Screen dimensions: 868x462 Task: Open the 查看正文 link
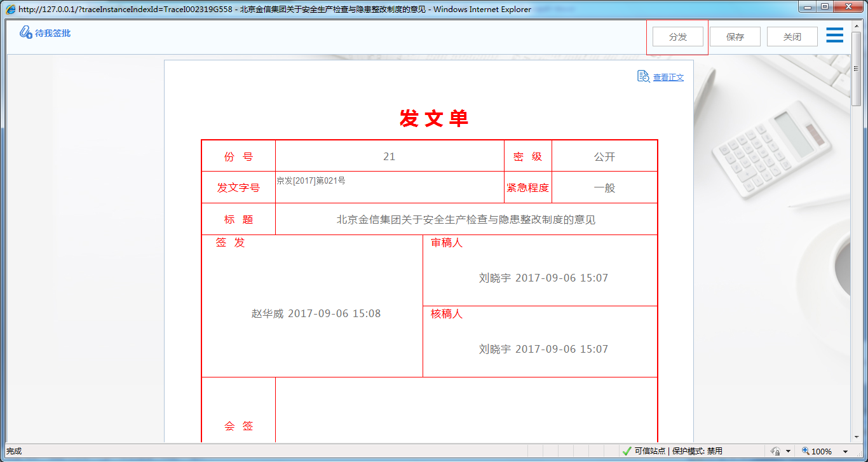click(x=667, y=76)
